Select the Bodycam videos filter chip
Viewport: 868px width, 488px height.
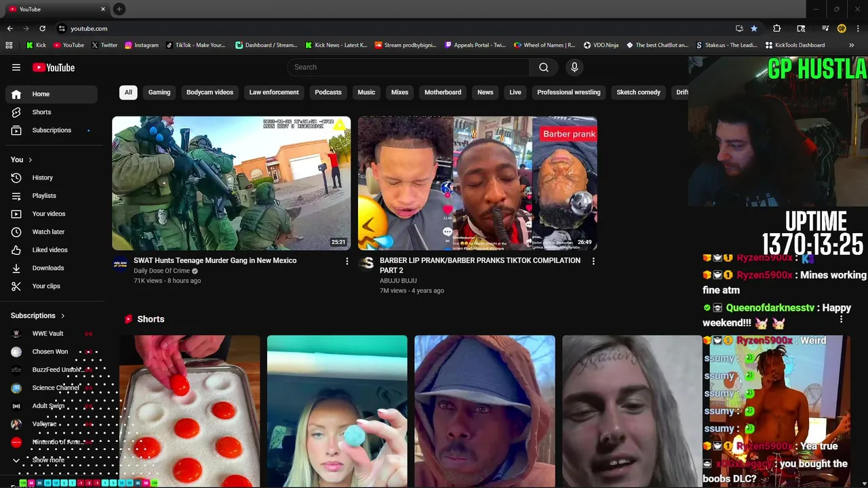[210, 92]
